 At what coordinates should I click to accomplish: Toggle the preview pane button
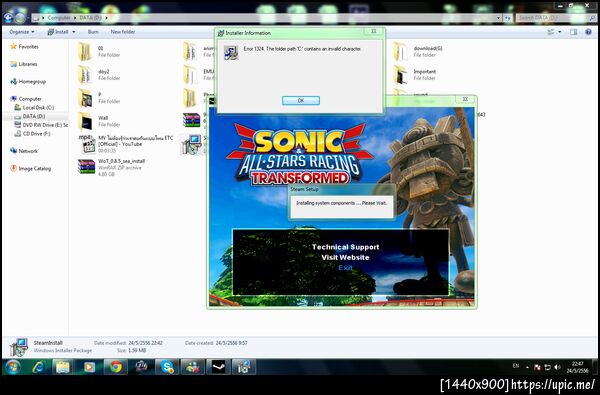tap(573, 32)
